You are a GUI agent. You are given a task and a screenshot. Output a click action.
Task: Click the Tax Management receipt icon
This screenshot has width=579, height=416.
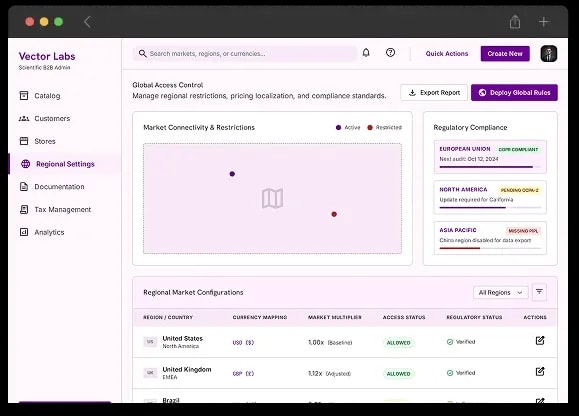point(24,209)
